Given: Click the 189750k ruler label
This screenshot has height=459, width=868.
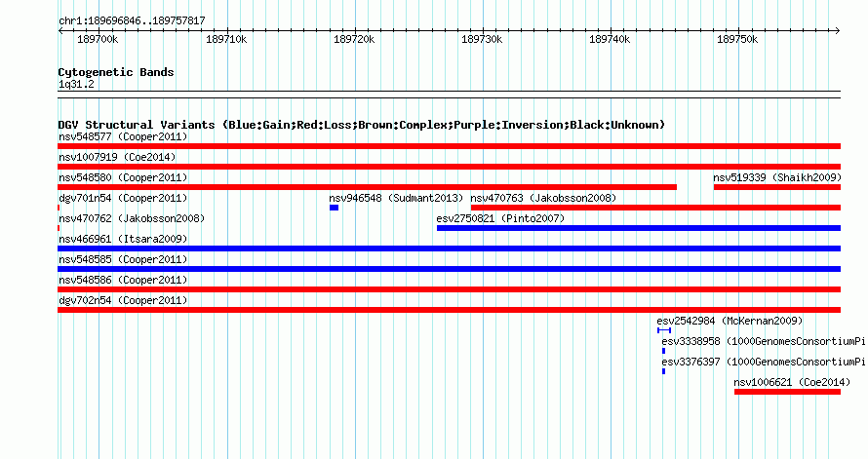Looking at the screenshot, I should tap(737, 39).
